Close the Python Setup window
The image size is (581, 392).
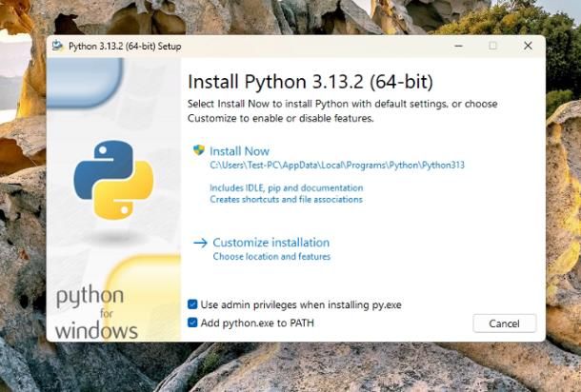pyautogui.click(x=528, y=46)
